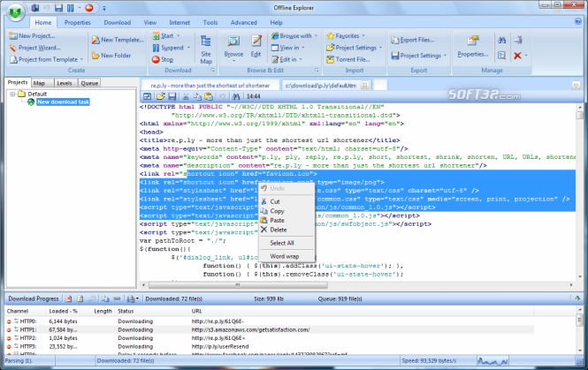Click the Site Map button
Viewport: 588px width, 370px height.
tap(206, 49)
